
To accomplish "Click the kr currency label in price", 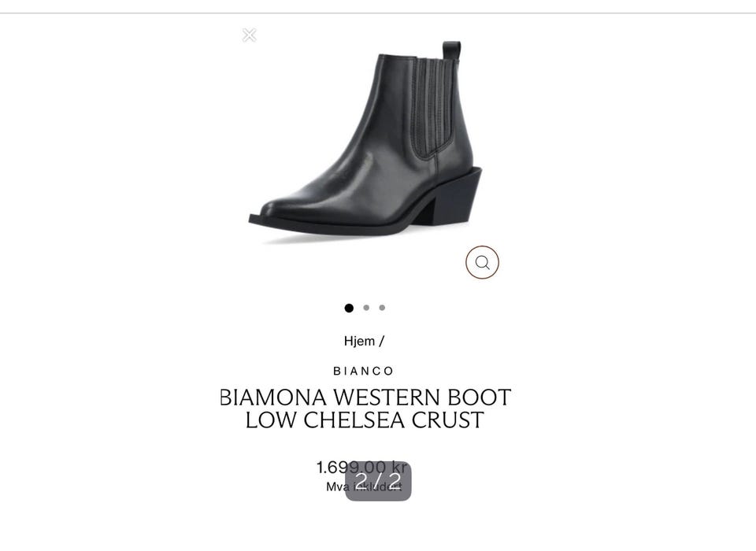I will (x=400, y=467).
